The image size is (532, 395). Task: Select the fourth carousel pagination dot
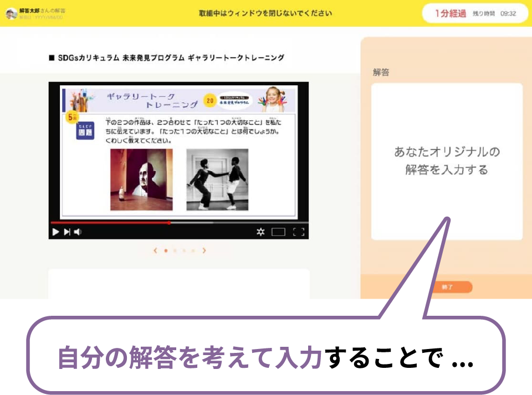(x=193, y=250)
